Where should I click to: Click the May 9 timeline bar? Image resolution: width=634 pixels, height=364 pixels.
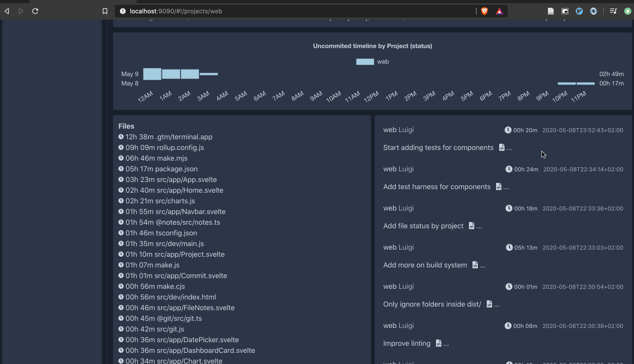pos(171,74)
